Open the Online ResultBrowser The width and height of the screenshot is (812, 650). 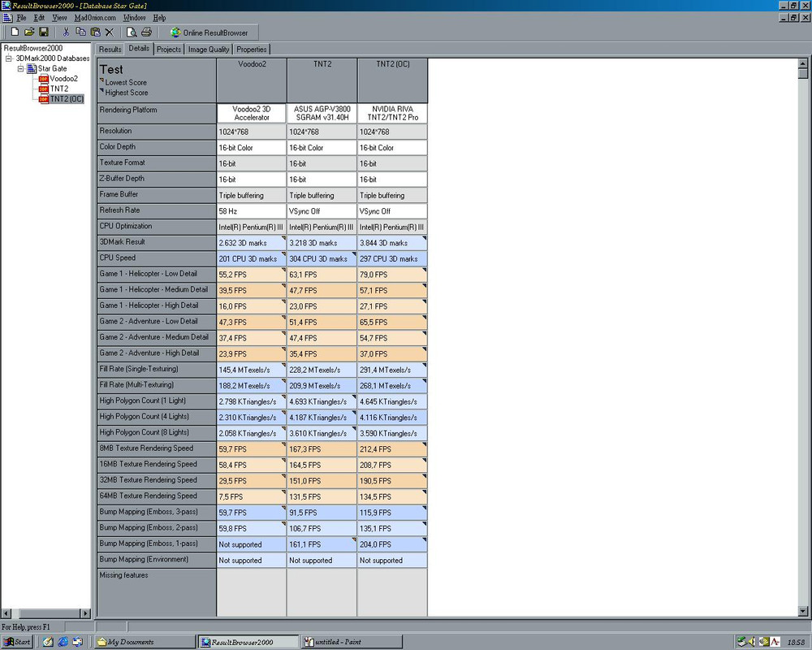pos(209,32)
